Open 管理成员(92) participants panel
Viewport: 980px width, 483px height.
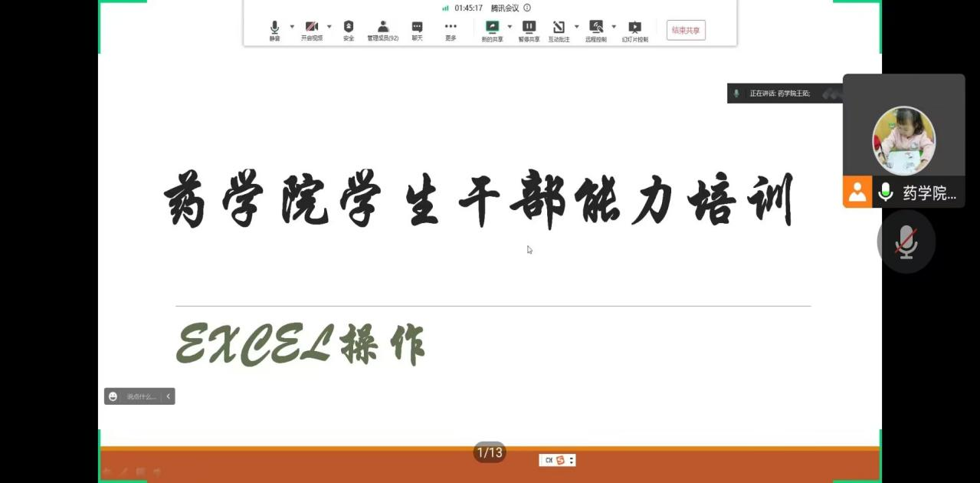pyautogui.click(x=382, y=28)
